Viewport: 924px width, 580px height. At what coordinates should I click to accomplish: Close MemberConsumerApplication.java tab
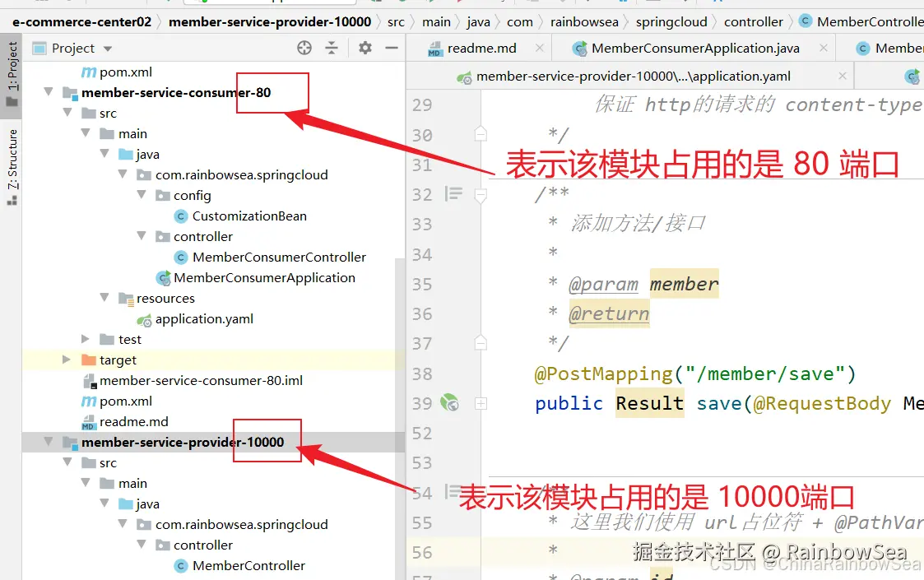pyautogui.click(x=824, y=48)
